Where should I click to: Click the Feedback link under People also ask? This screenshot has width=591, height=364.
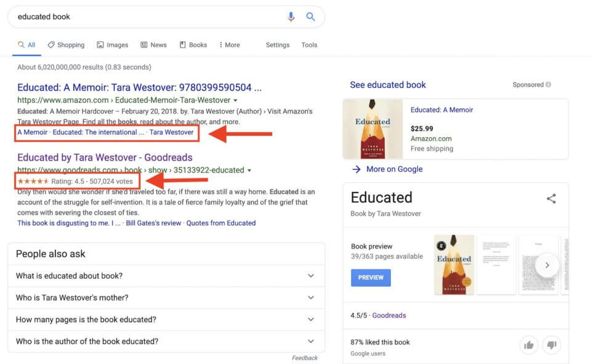(x=305, y=358)
